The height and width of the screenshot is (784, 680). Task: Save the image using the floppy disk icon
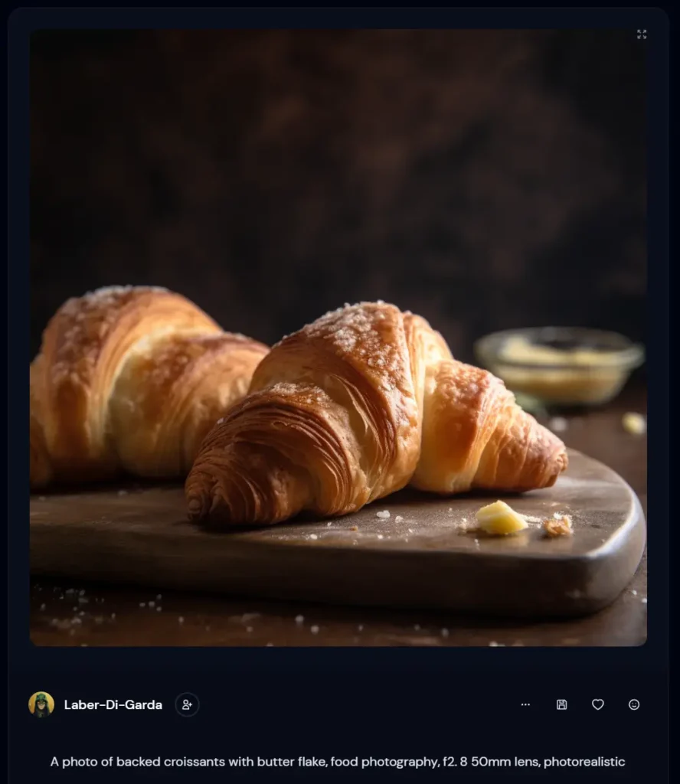pos(561,704)
